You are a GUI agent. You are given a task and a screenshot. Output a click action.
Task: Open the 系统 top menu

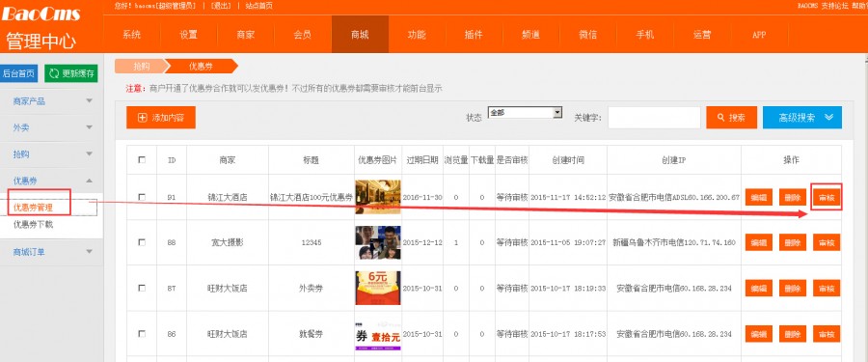point(131,35)
